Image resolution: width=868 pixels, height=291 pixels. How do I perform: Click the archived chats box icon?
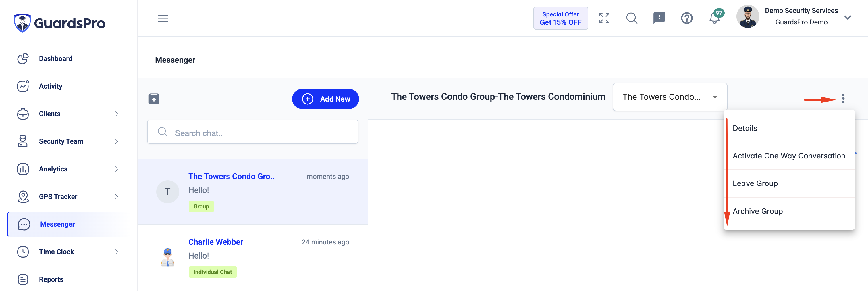pyautogui.click(x=154, y=99)
